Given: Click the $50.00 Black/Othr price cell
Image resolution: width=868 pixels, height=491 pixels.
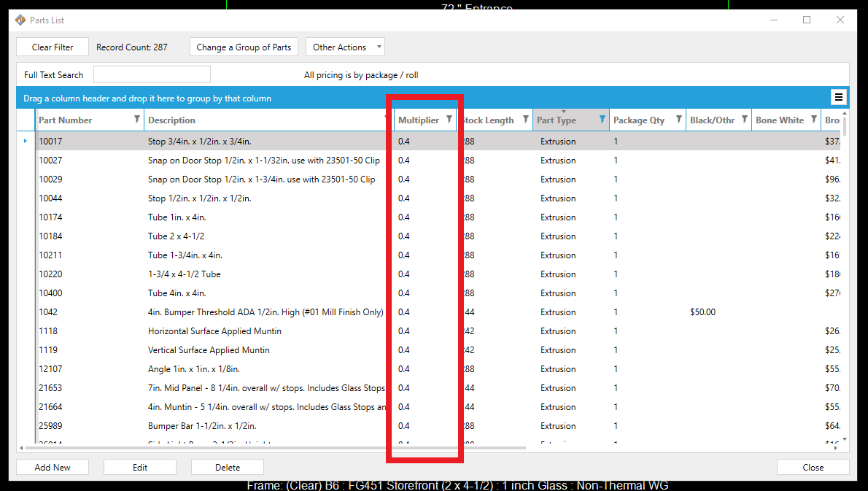Looking at the screenshot, I should coord(702,312).
